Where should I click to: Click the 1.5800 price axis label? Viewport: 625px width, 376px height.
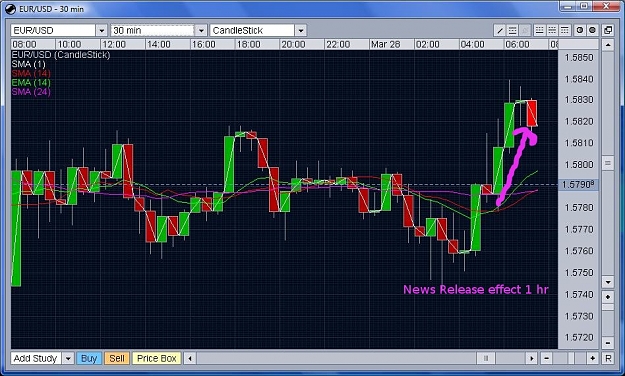[579, 164]
